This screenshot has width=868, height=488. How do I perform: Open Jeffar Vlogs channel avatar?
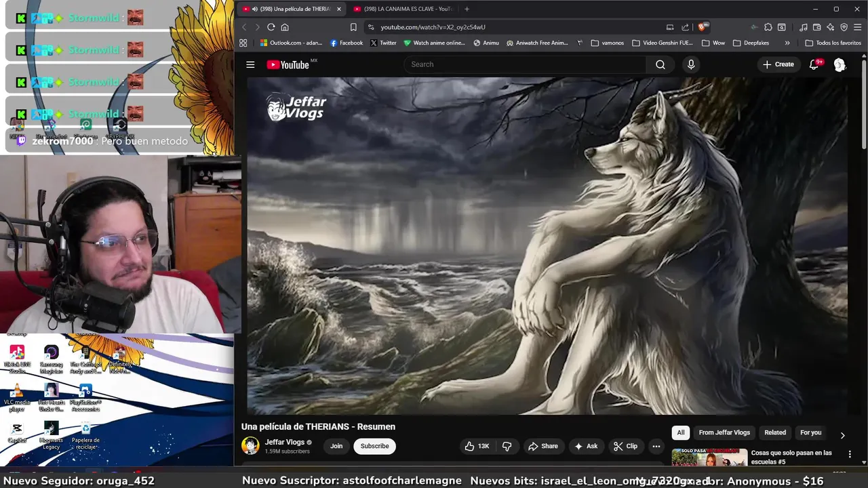pyautogui.click(x=250, y=446)
